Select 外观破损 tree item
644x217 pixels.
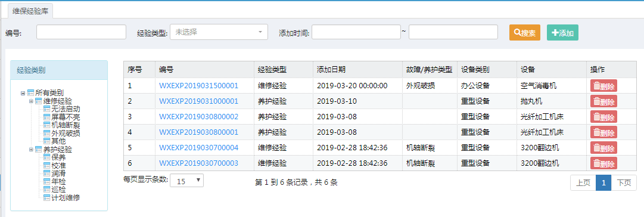pyautogui.click(x=66, y=133)
